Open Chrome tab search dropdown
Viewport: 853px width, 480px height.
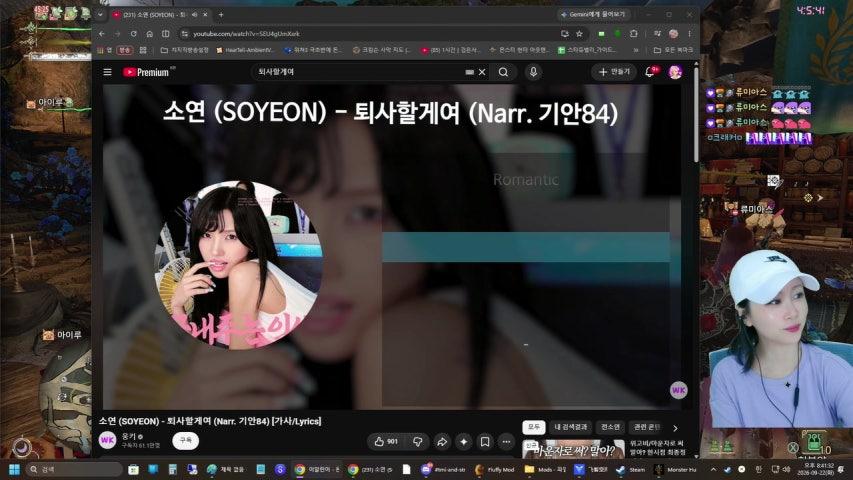(x=100, y=15)
